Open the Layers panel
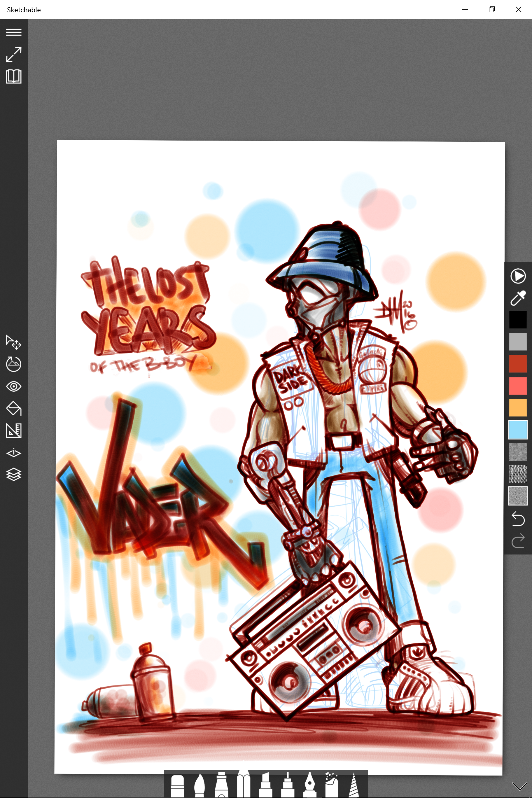Image resolution: width=532 pixels, height=798 pixels. [14, 474]
